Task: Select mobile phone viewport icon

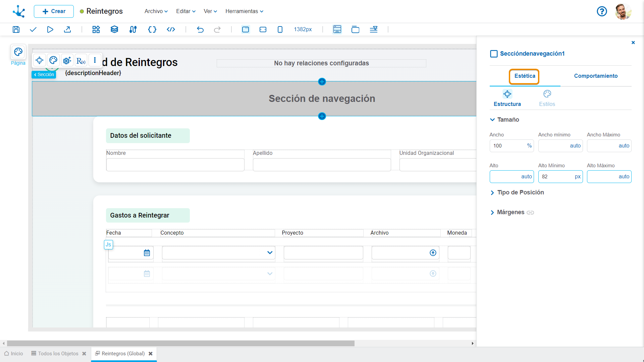Action: tap(280, 29)
